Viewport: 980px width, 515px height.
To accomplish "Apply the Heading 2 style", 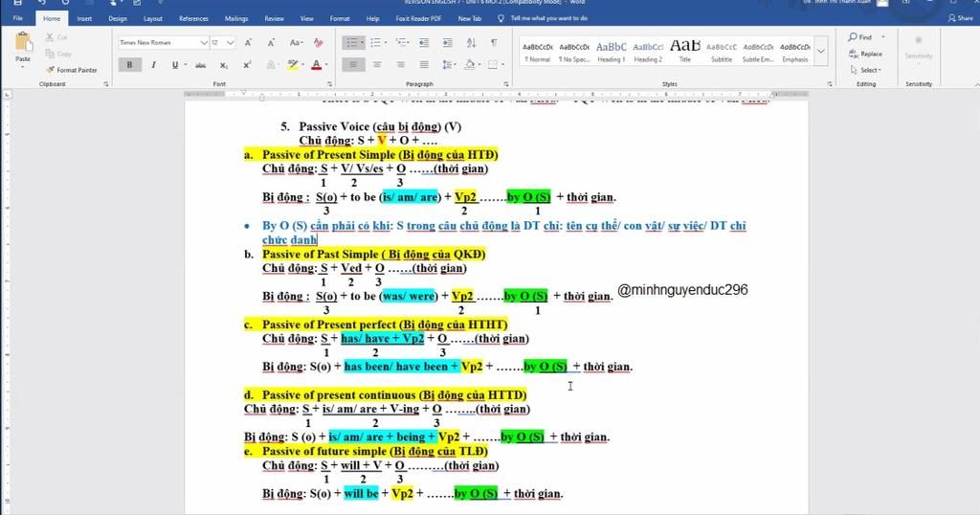I will (648, 52).
